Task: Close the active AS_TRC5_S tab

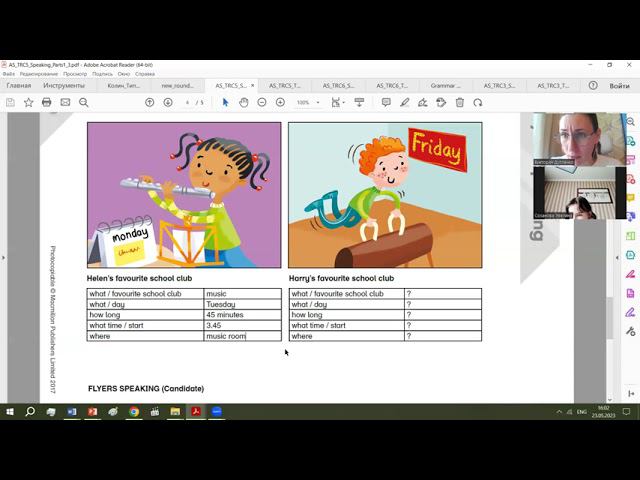Action: coord(253,86)
